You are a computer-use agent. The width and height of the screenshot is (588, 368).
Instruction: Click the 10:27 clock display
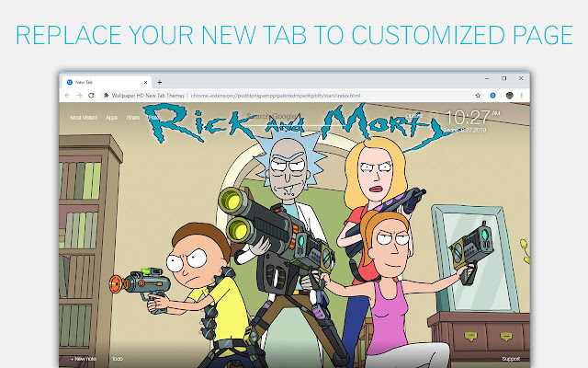468,118
